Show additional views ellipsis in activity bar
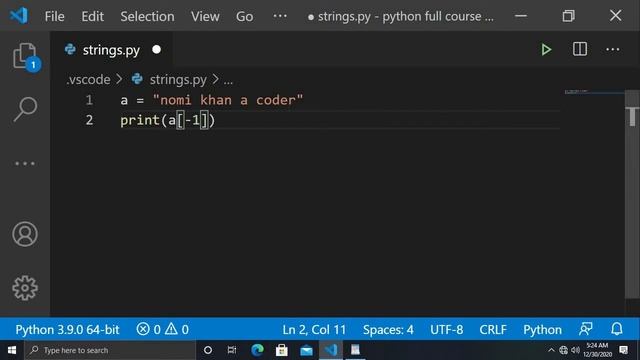The width and height of the screenshot is (640, 360). [25, 164]
